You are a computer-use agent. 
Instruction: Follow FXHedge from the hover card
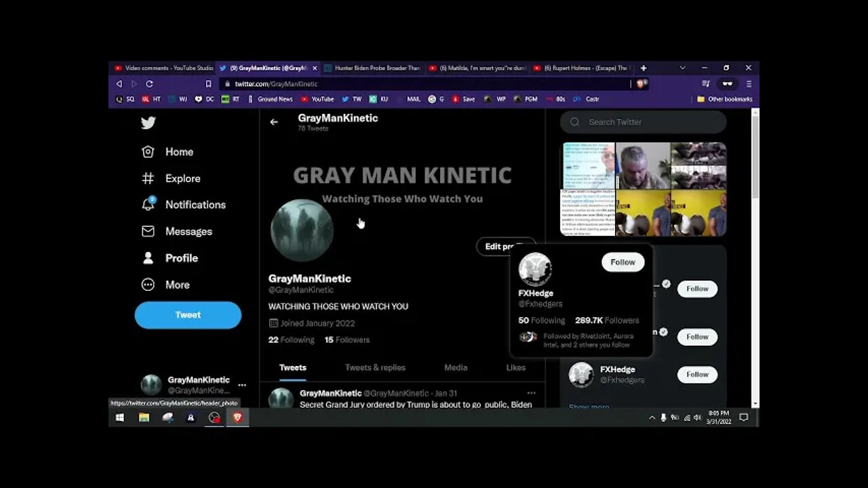[623, 262]
